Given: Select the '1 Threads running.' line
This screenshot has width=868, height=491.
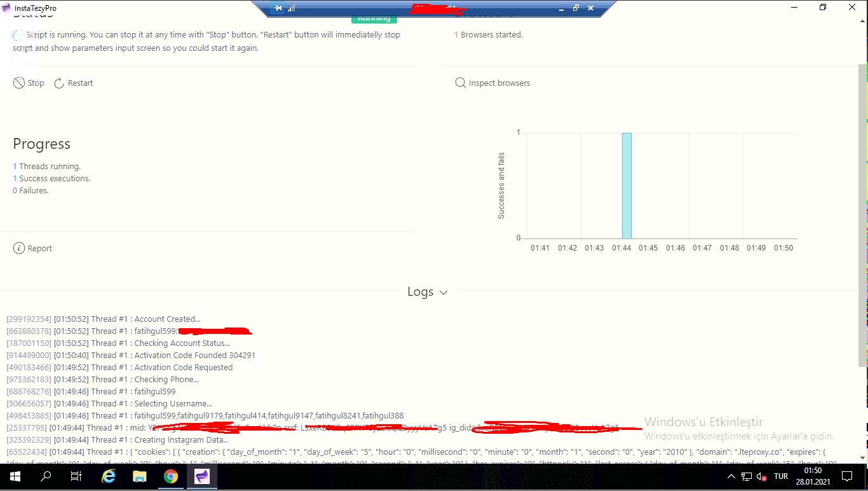Looking at the screenshot, I should point(47,167).
